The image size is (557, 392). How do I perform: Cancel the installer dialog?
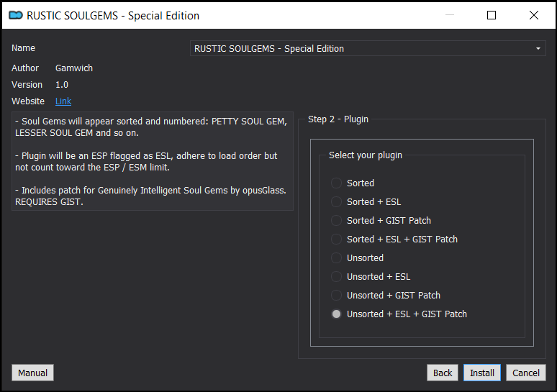526,373
